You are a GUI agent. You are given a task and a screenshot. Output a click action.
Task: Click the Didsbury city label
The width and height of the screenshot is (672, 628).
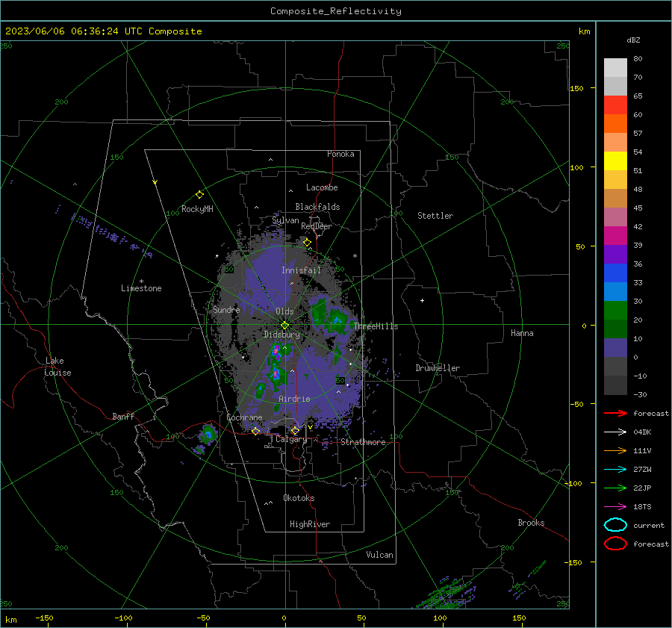click(x=282, y=335)
